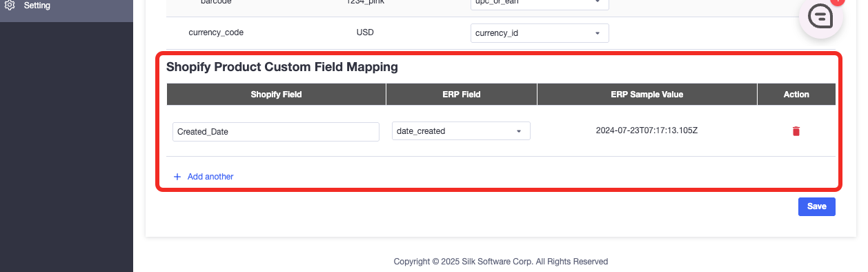Open the currency_id dropdown

click(540, 33)
